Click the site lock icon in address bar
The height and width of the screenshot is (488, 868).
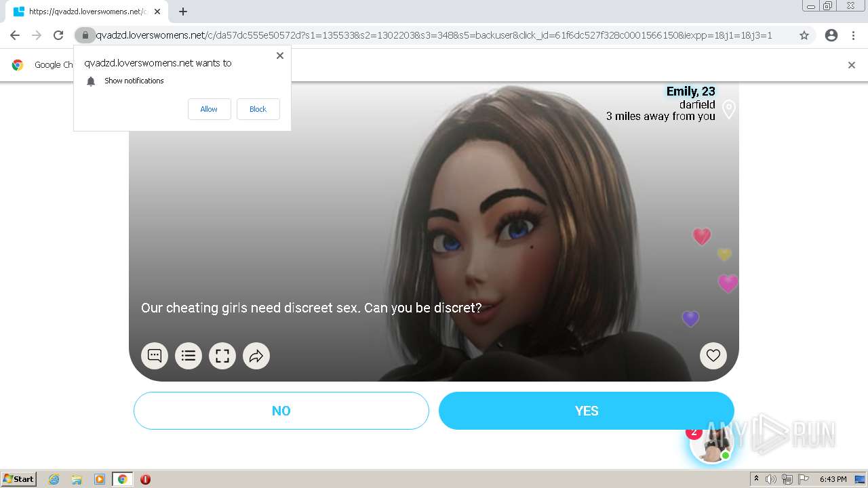(x=85, y=35)
